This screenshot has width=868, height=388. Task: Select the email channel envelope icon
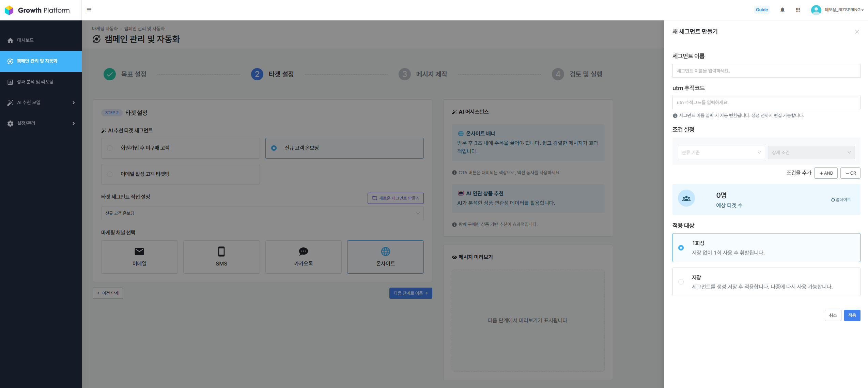(x=139, y=252)
